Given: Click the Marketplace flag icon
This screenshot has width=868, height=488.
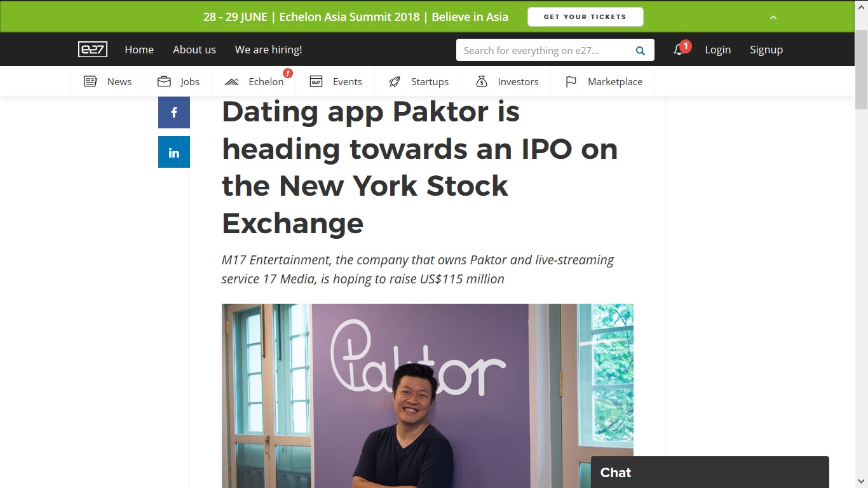Looking at the screenshot, I should (x=571, y=81).
